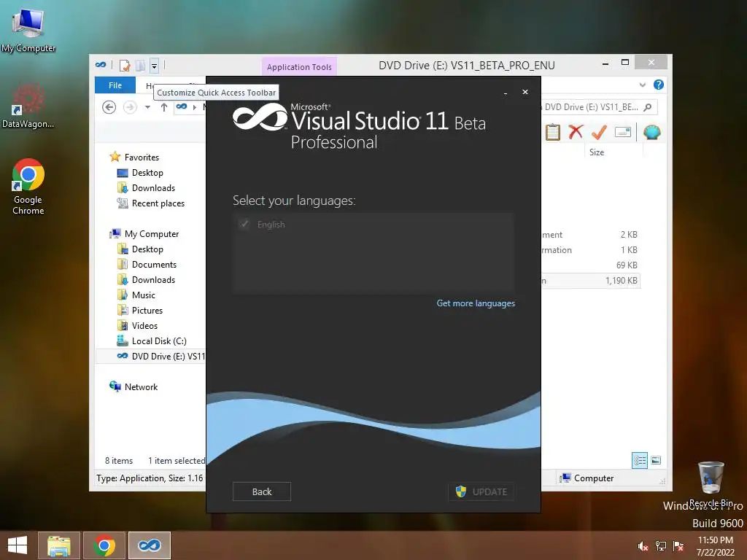The width and height of the screenshot is (747, 560).
Task: Go forward with Explorer forward arrow
Action: coord(130,107)
